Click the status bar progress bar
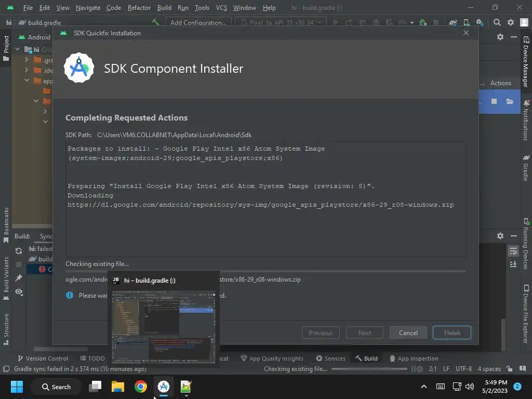This screenshot has width=532, height=399. pyautogui.click(x=369, y=369)
